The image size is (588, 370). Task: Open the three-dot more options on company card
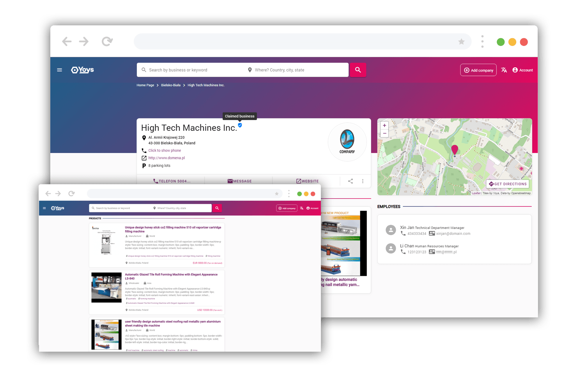(x=363, y=181)
